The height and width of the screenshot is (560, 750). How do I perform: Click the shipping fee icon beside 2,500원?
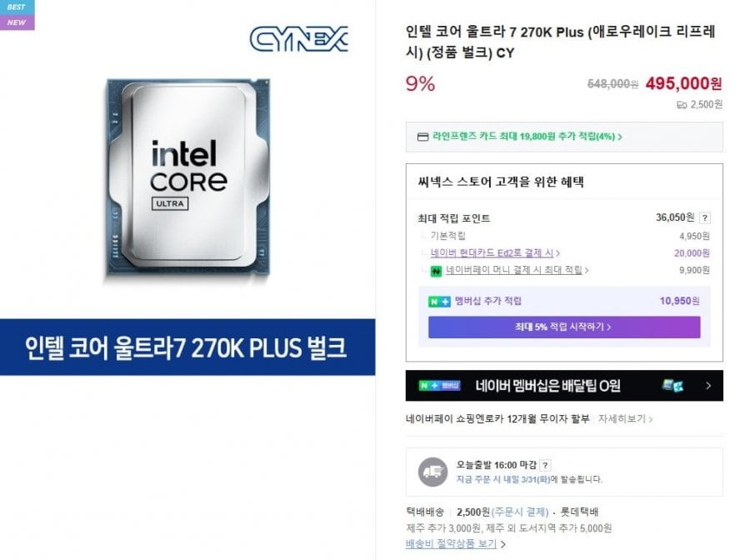pyautogui.click(x=682, y=105)
